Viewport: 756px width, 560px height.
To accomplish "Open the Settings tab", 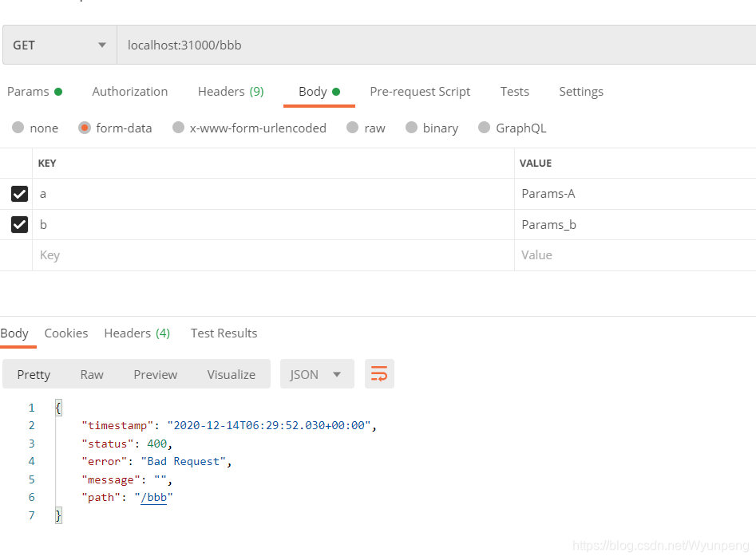I will (581, 92).
